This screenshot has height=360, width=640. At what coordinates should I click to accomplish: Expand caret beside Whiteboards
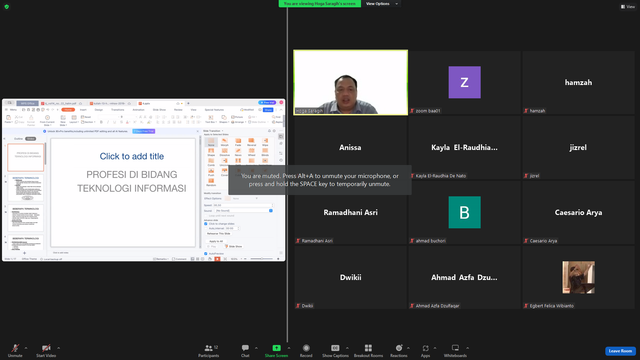(x=467, y=348)
